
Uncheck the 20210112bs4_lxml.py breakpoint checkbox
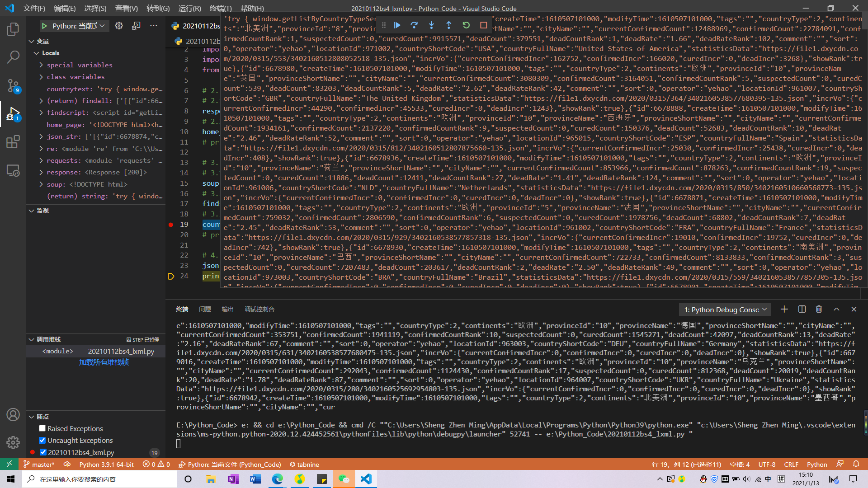43,452
